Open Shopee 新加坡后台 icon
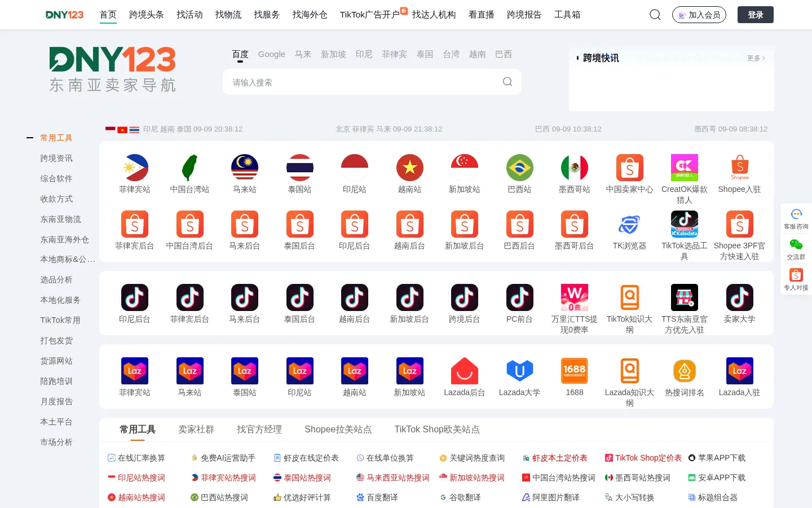This screenshot has width=812, height=508. [465, 224]
